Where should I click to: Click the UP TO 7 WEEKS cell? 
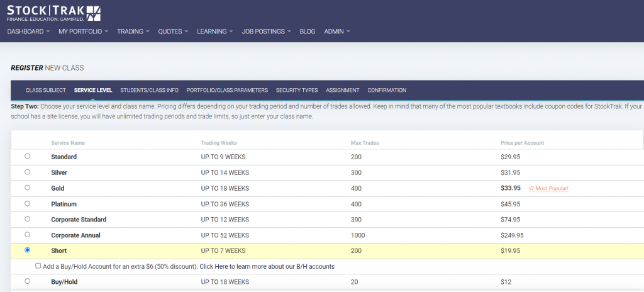pyautogui.click(x=223, y=251)
